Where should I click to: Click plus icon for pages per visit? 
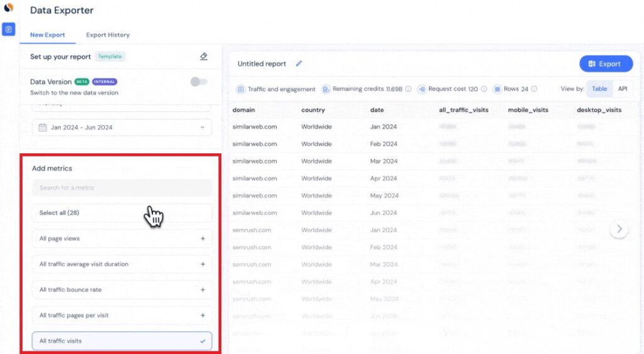(x=203, y=316)
